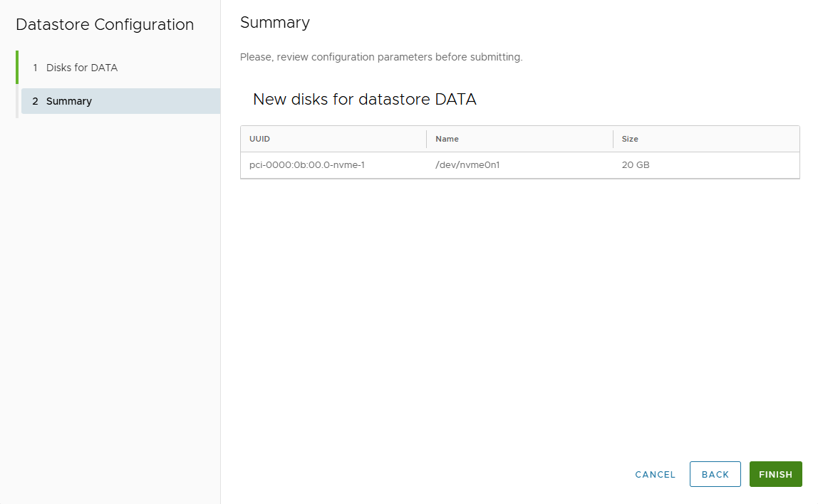Click the highlighted Summary step in sidebar
818x504 pixels.
120,100
